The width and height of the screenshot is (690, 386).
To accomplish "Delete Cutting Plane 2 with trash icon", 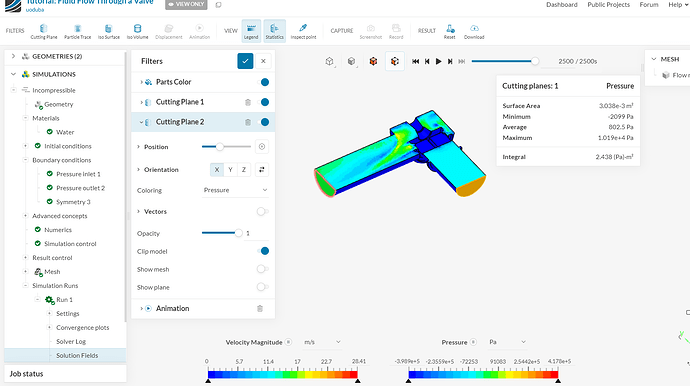I will coord(248,122).
